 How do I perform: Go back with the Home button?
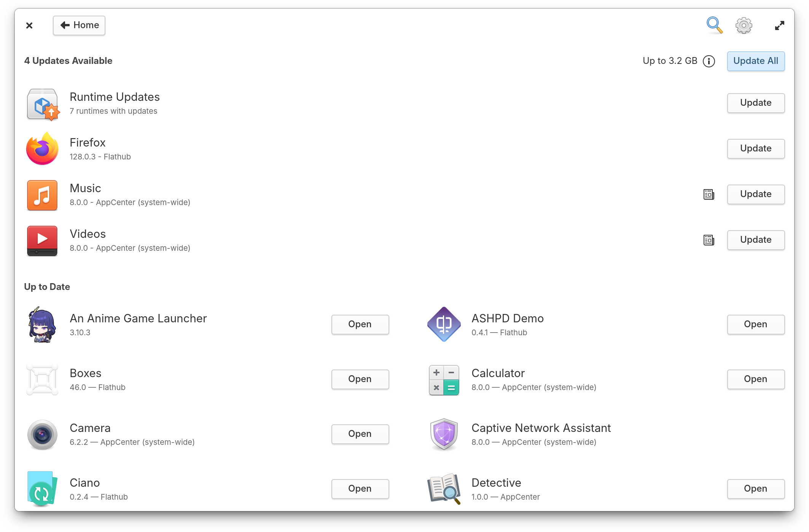pyautogui.click(x=79, y=25)
